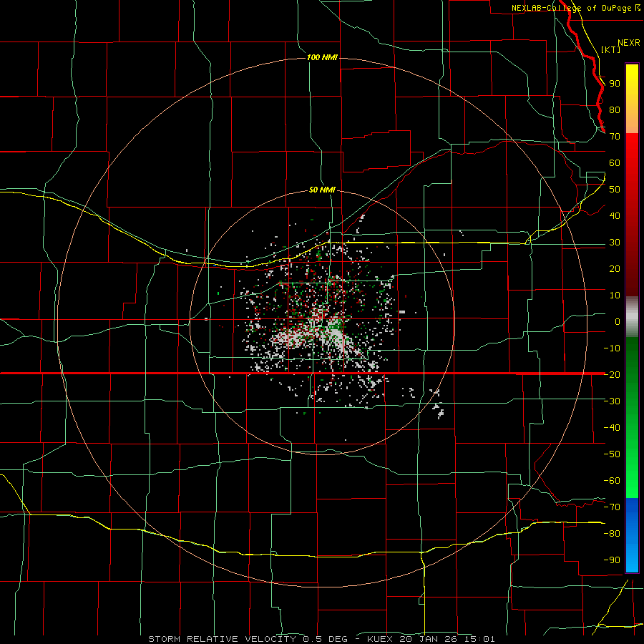The width and height of the screenshot is (644, 644).
Task: Click the 30 value on velocity scale
Action: 615,243
